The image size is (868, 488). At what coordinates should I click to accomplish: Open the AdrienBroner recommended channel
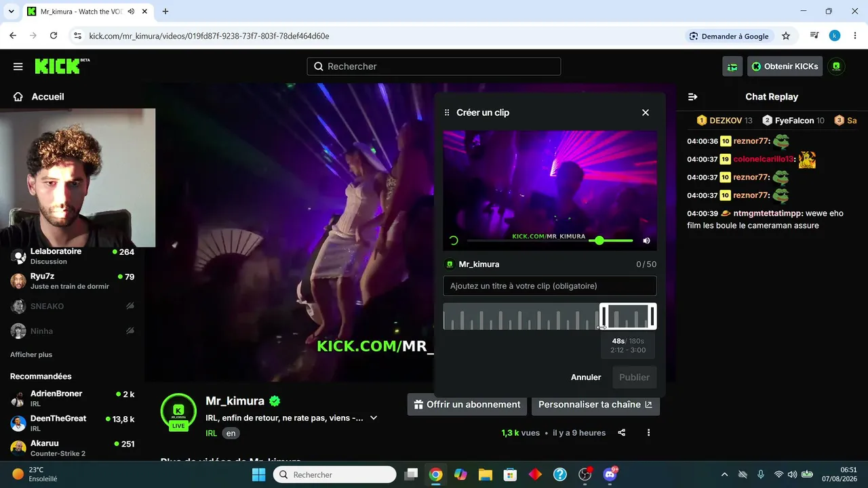(x=73, y=399)
